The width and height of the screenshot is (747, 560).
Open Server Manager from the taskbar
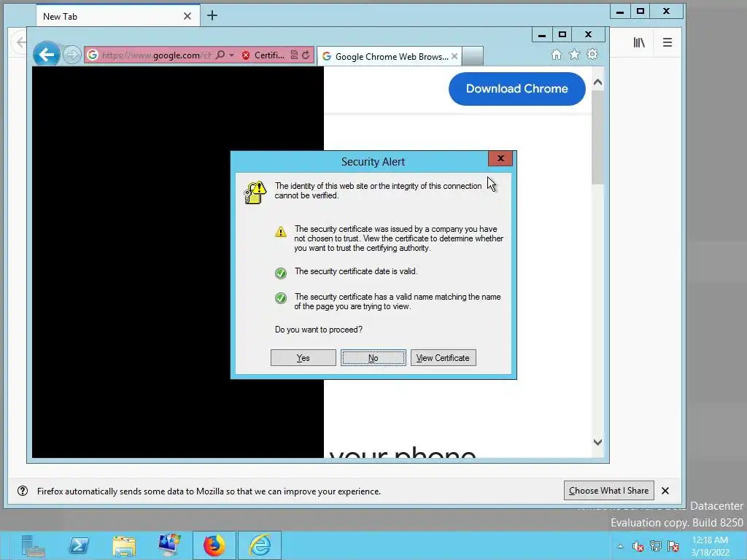click(33, 545)
